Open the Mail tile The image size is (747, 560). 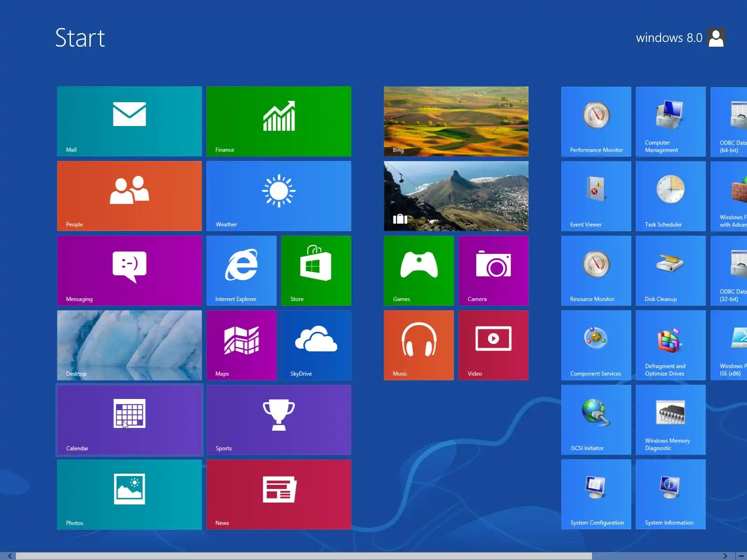(x=129, y=121)
